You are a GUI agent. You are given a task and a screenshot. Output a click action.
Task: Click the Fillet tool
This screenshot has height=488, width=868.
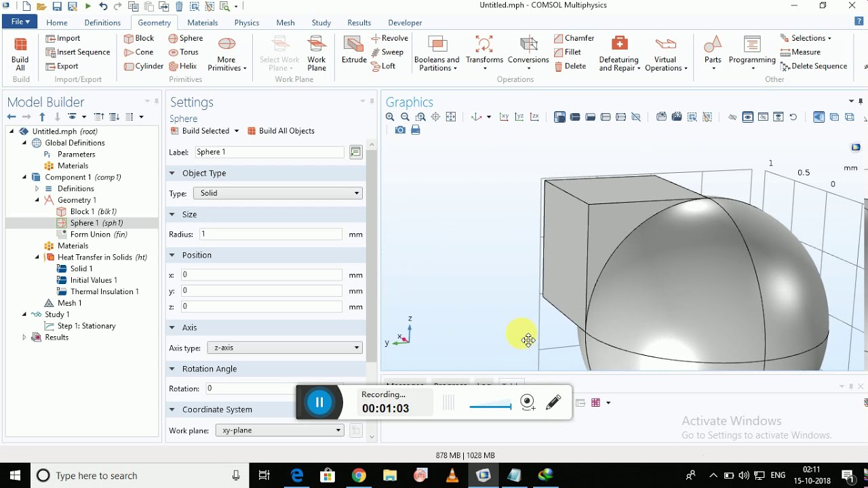coord(568,52)
